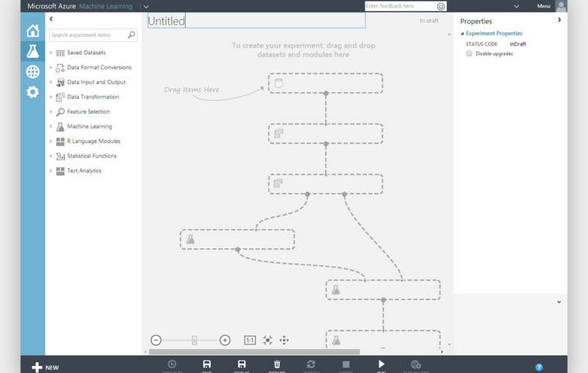Click the Cancel stop square icon
This screenshot has height=373, width=588.
(346, 364)
